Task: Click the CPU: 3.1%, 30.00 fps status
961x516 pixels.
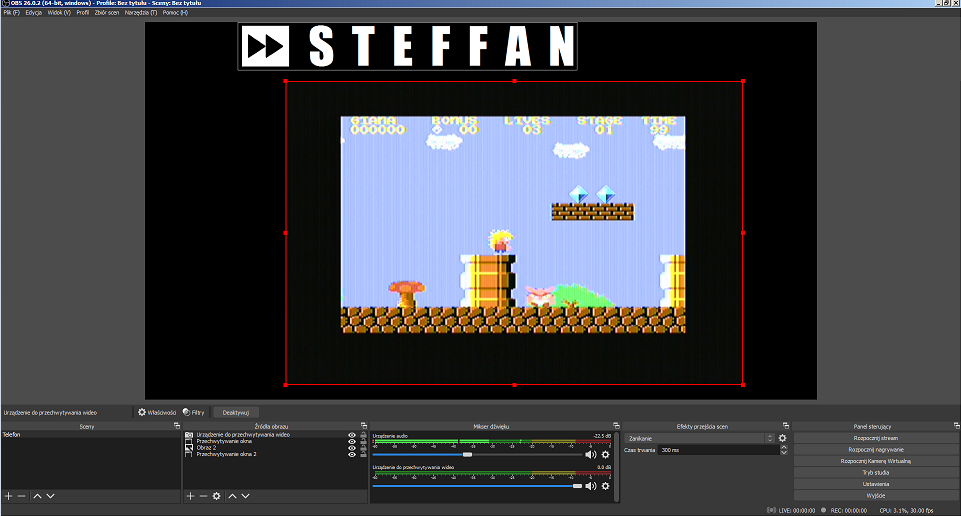Action: [906, 510]
